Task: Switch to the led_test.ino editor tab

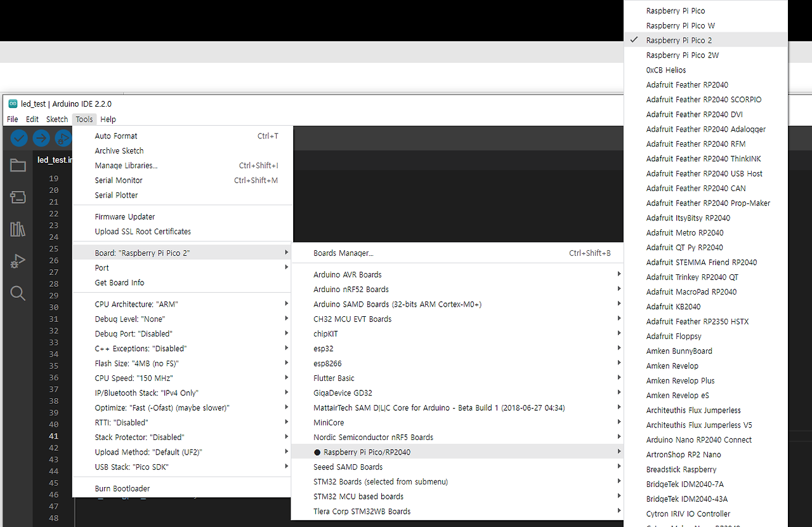Action: tap(54, 160)
